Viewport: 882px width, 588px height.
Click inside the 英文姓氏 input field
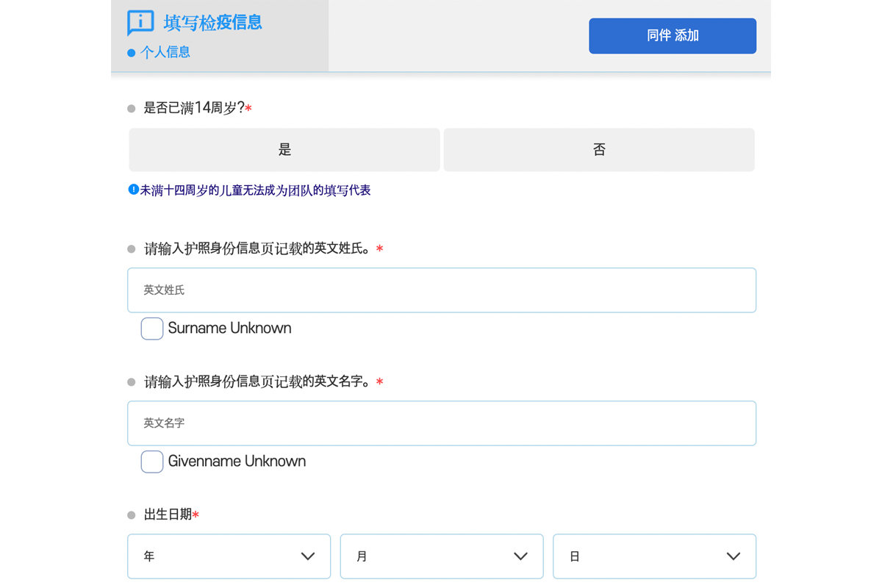441,290
